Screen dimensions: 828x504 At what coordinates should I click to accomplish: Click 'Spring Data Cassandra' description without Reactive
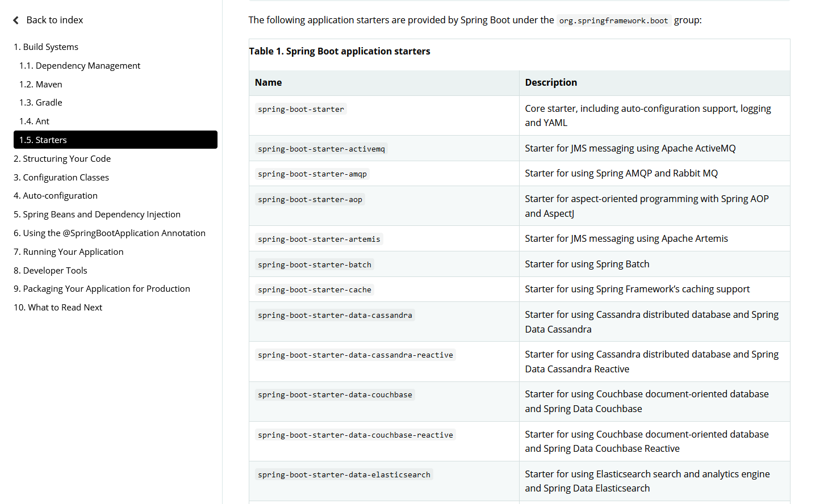pos(652,322)
